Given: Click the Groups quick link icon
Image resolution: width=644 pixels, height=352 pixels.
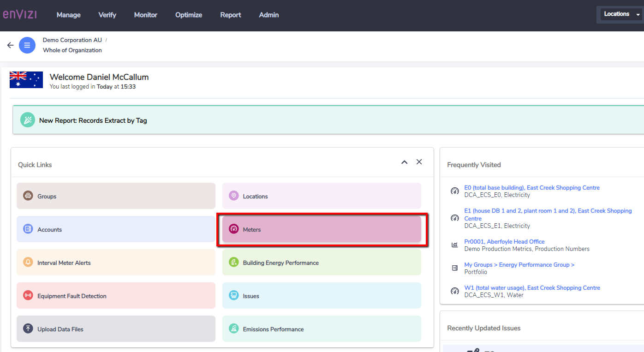Looking at the screenshot, I should [28, 196].
